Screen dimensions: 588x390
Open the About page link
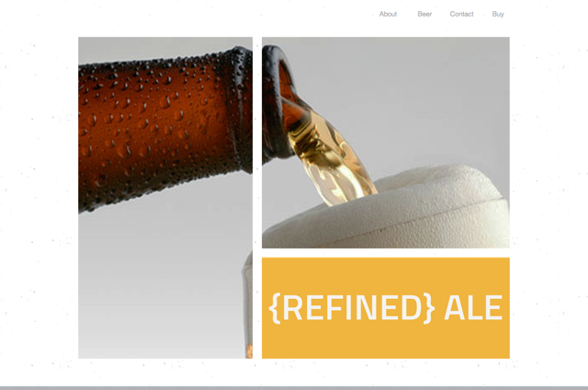pos(388,14)
